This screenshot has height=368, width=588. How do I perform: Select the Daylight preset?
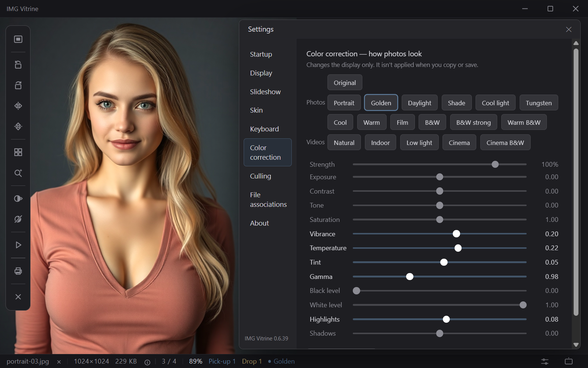coord(419,103)
